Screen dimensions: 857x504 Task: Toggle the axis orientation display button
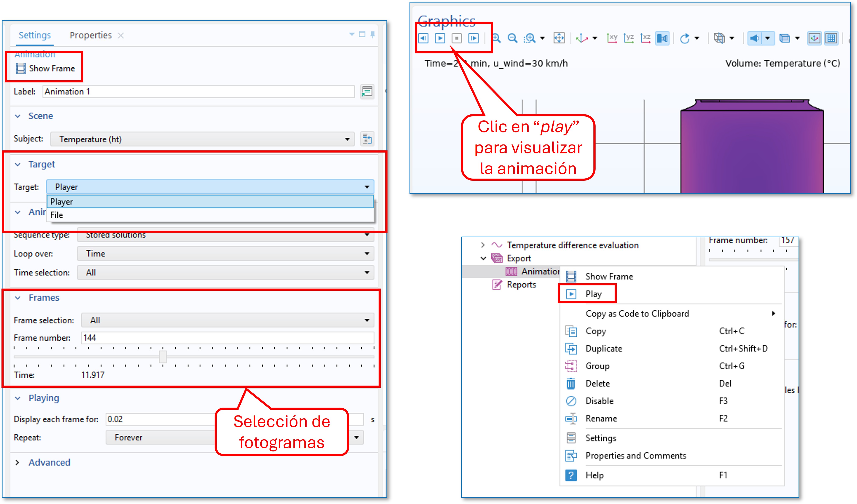pyautogui.click(x=814, y=38)
